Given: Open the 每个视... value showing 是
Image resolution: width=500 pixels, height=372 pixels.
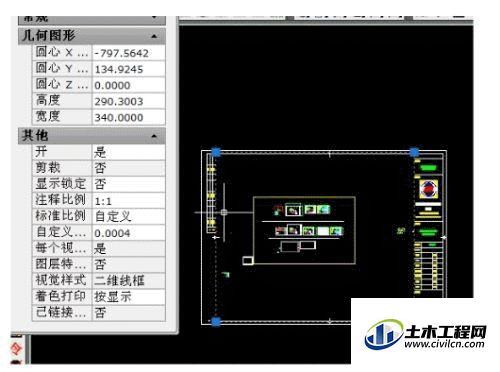Looking at the screenshot, I should coord(128,248).
